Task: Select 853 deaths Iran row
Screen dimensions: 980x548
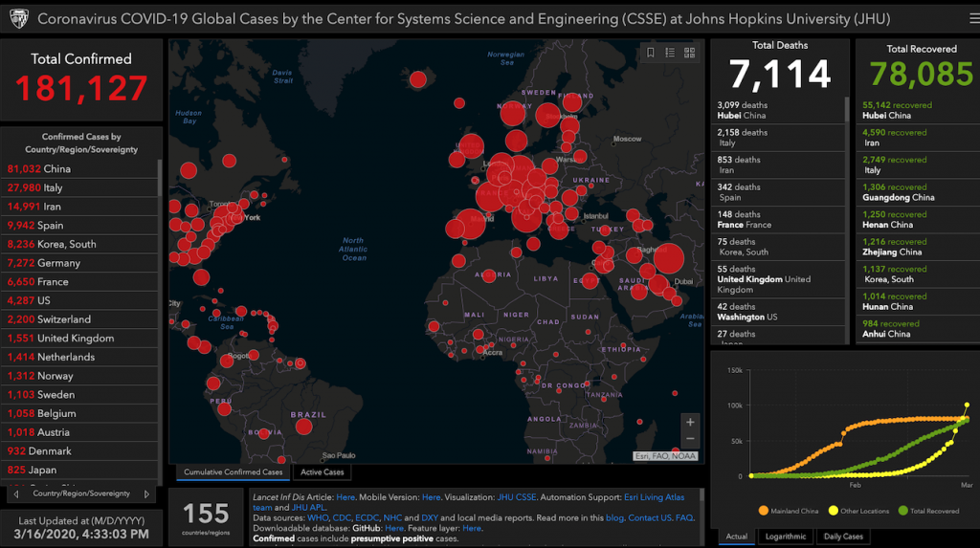Action: pos(777,164)
